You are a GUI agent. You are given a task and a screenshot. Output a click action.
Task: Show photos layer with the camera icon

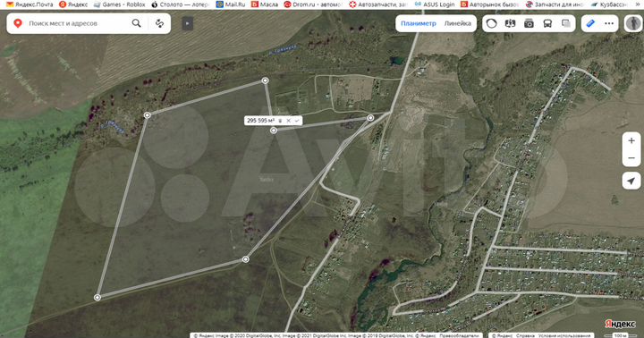point(529,23)
